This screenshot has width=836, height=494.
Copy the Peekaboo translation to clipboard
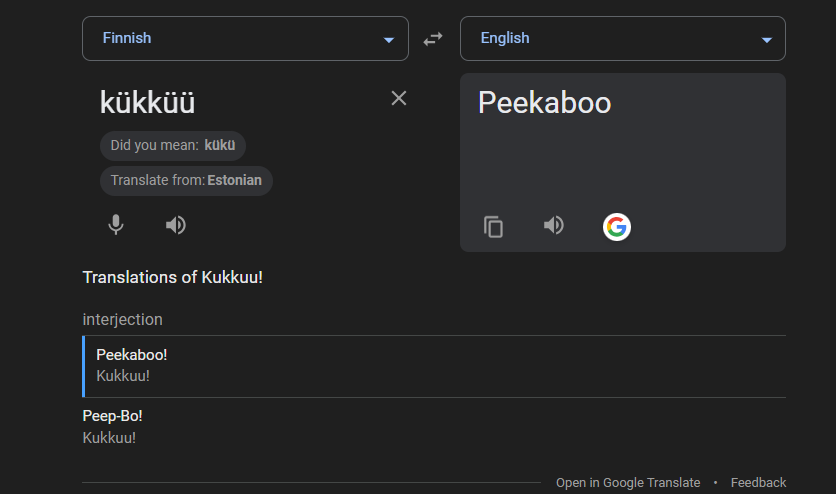pos(493,226)
